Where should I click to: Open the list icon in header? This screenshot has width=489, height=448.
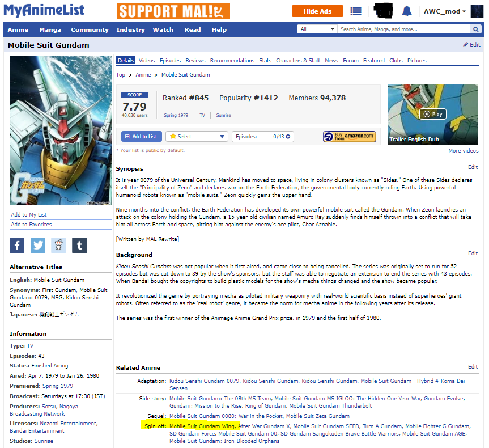[355, 11]
